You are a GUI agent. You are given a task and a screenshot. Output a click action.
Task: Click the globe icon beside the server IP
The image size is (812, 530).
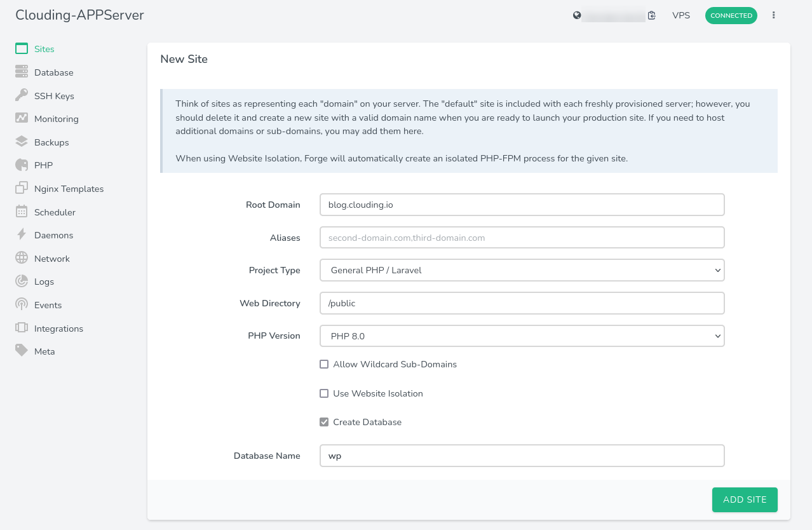577,15
